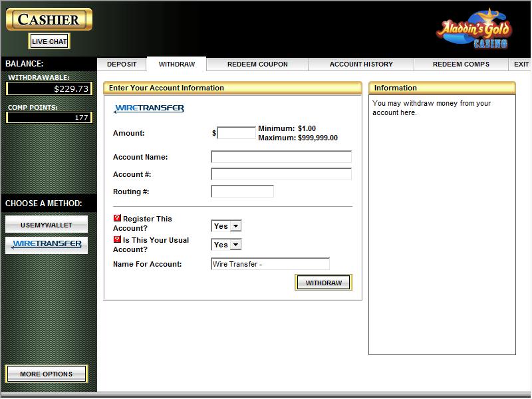
Task: Open the Redeem Comps tab
Action: (461, 65)
